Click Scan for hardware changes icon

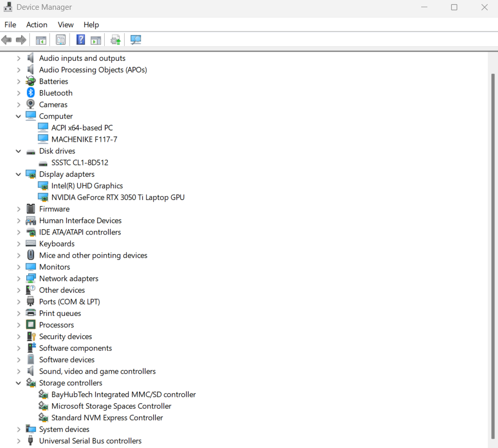pyautogui.click(x=136, y=40)
